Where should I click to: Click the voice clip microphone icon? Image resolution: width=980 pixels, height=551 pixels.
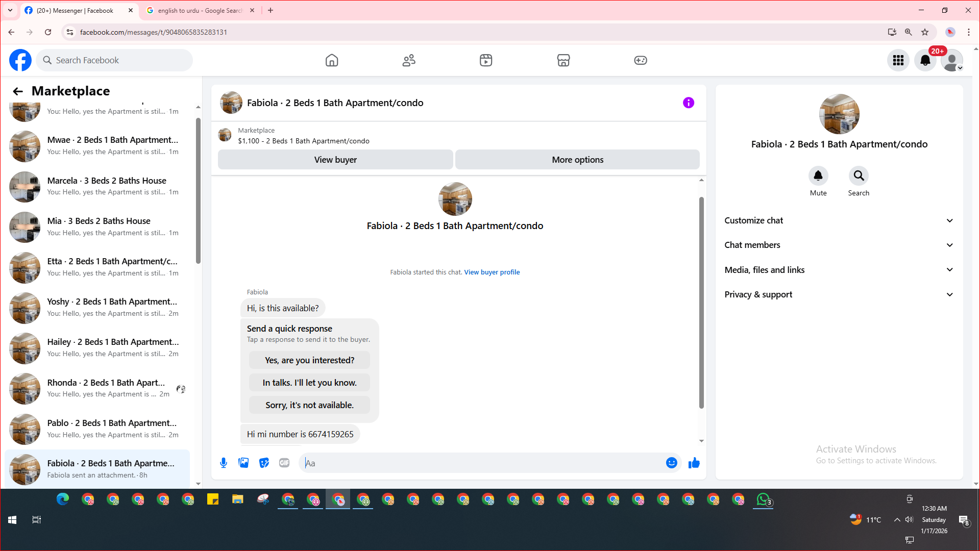[224, 463]
